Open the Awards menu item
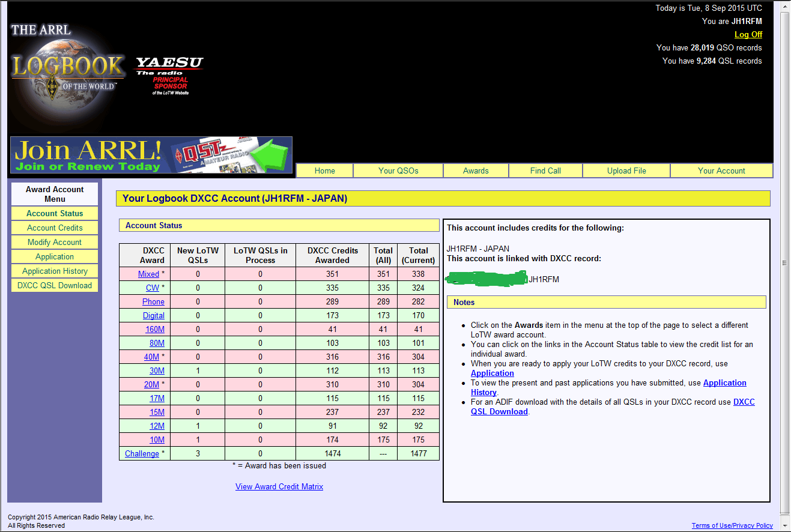 (x=476, y=171)
